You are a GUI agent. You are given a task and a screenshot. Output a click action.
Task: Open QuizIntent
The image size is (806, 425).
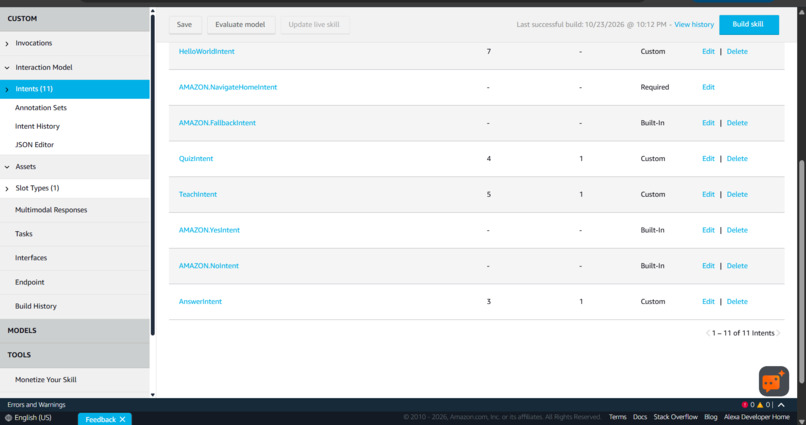196,158
